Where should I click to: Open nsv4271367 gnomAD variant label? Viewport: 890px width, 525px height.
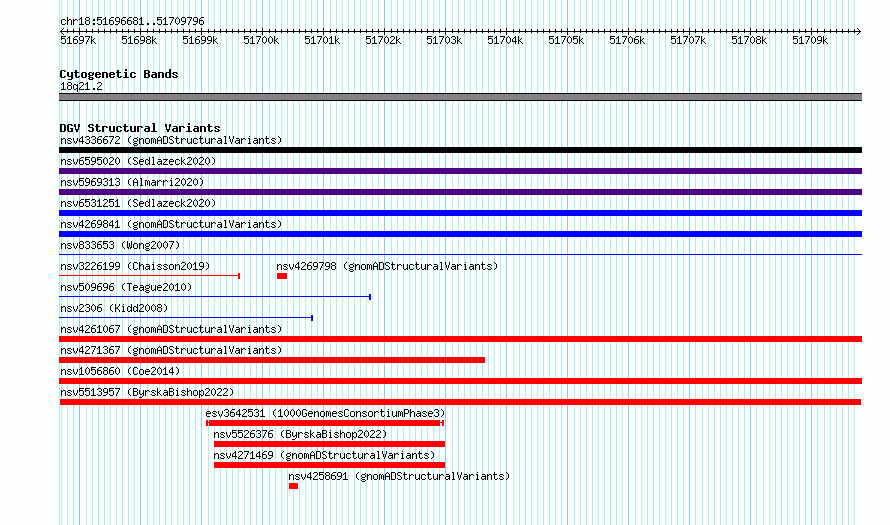pos(171,350)
